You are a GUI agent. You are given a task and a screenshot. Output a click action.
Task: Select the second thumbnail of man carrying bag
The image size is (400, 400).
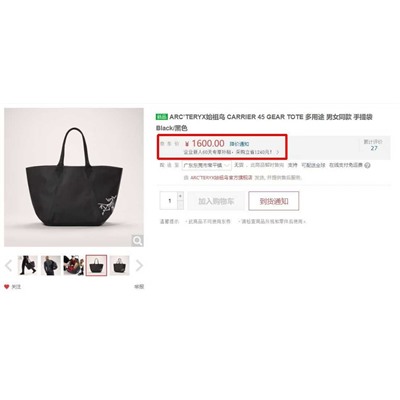click(51, 265)
